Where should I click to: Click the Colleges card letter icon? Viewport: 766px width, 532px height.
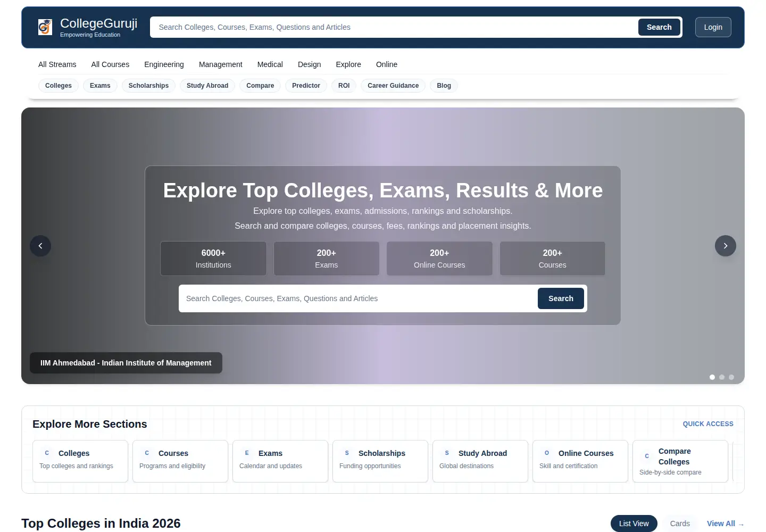coord(47,453)
